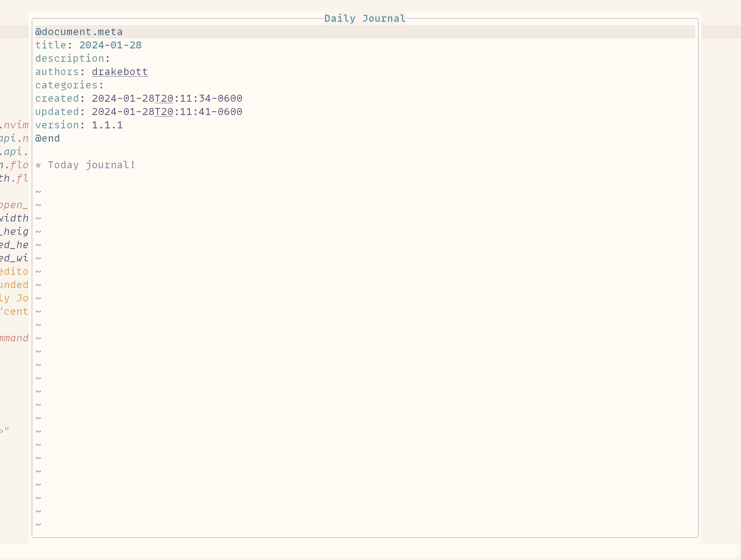
Task: Click the description field label
Action: 69,58
